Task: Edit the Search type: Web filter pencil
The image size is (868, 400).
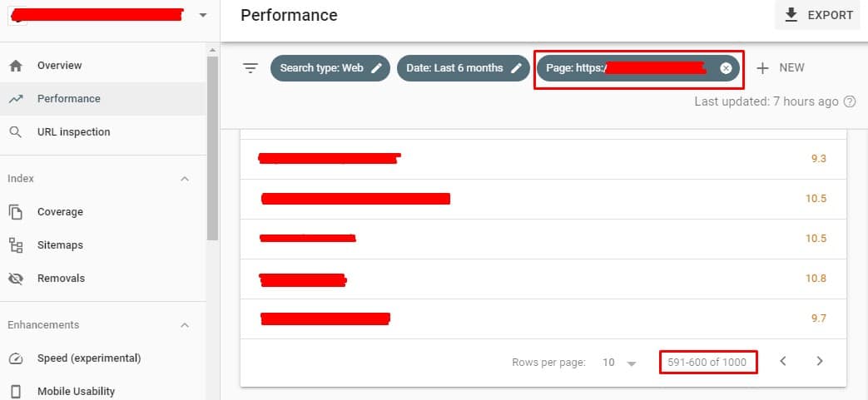Action: tap(376, 68)
